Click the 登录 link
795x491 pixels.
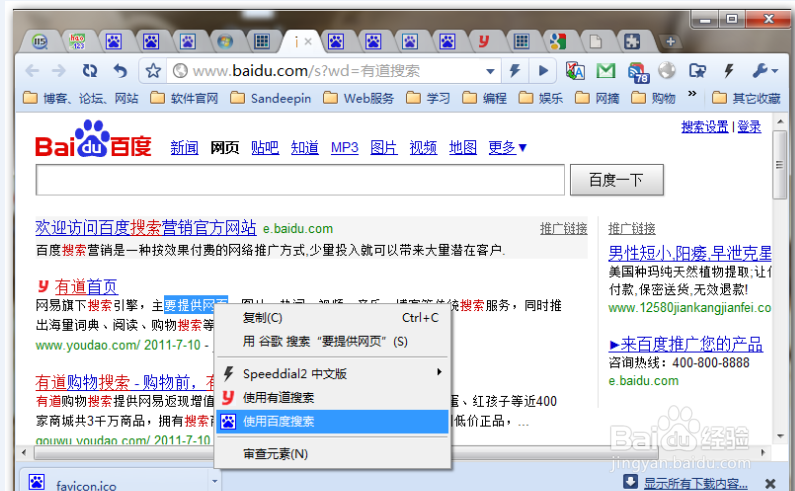pos(749,127)
